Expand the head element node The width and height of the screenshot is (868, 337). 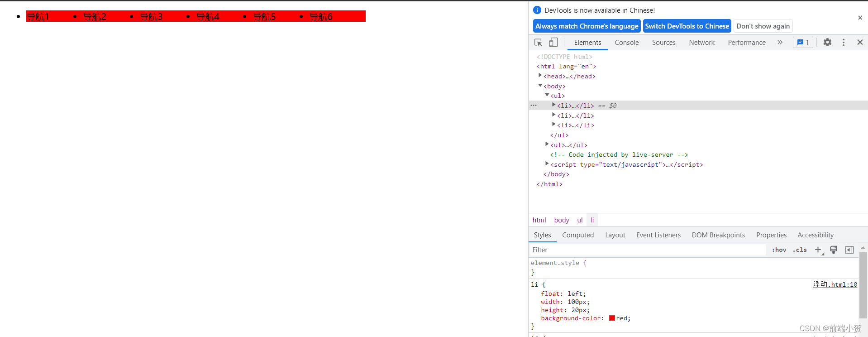coord(540,75)
